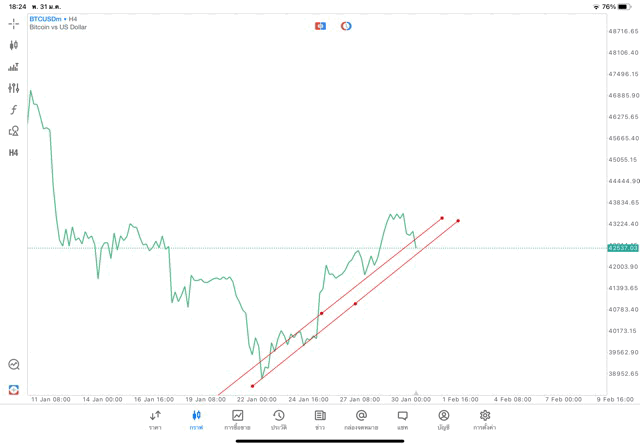The width and height of the screenshot is (640, 447).
Task: Open กล่องจดหมาย (Mailbox) tab
Action: (x=361, y=420)
